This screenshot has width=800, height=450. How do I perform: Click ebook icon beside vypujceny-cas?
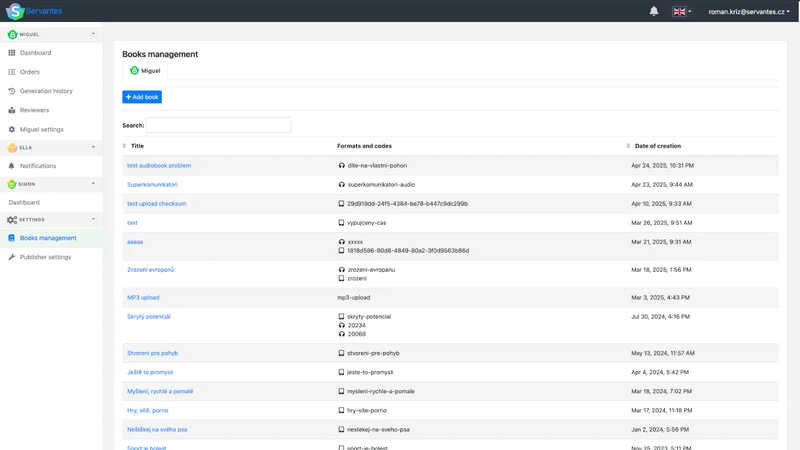click(x=341, y=222)
